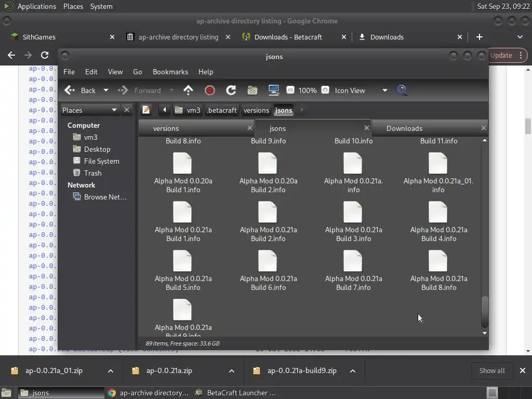This screenshot has width=532, height=399.
Task: Open the home folder icon in toolbar
Action: (252, 90)
